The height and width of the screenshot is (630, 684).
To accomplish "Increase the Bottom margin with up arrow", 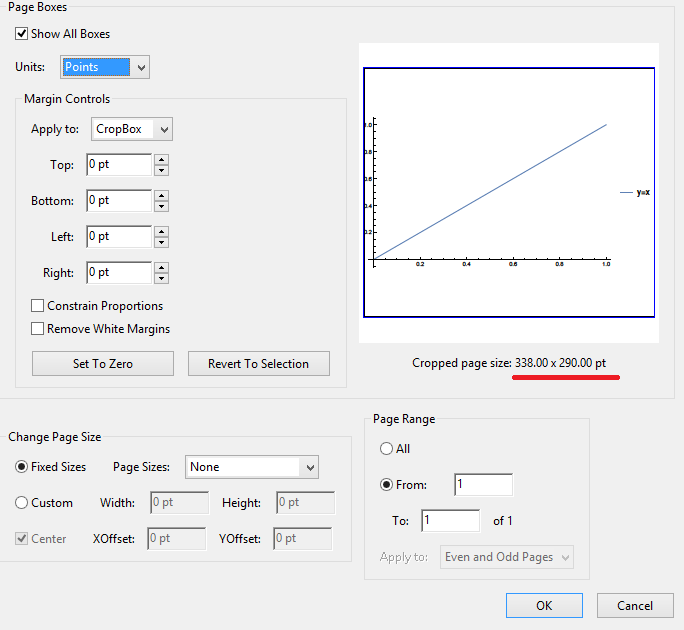I will (x=161, y=196).
